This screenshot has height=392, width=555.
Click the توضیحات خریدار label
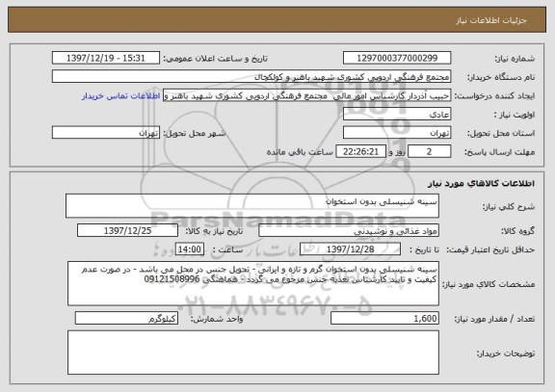click(506, 353)
